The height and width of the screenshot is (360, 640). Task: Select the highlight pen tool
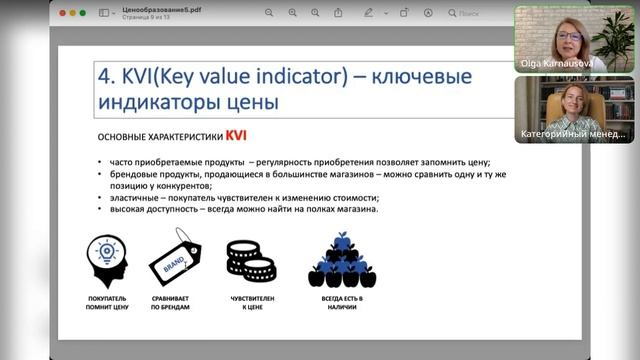pyautogui.click(x=369, y=13)
